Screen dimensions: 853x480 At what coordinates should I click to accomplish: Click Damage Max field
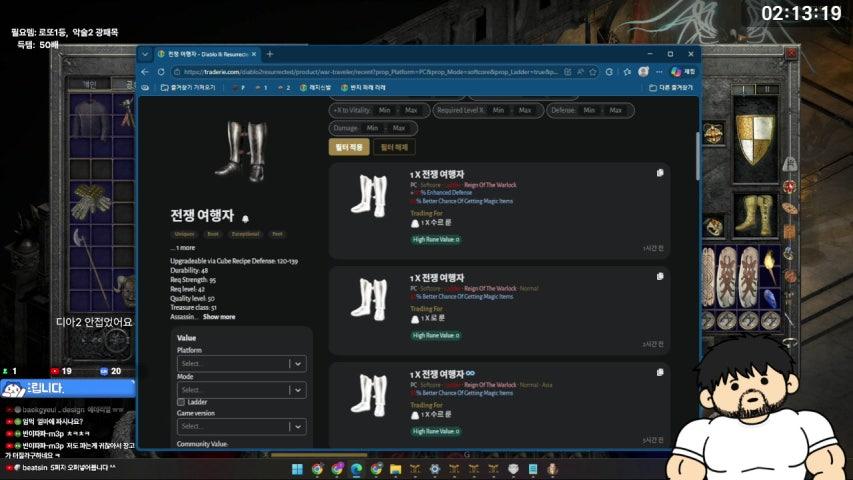[399, 128]
